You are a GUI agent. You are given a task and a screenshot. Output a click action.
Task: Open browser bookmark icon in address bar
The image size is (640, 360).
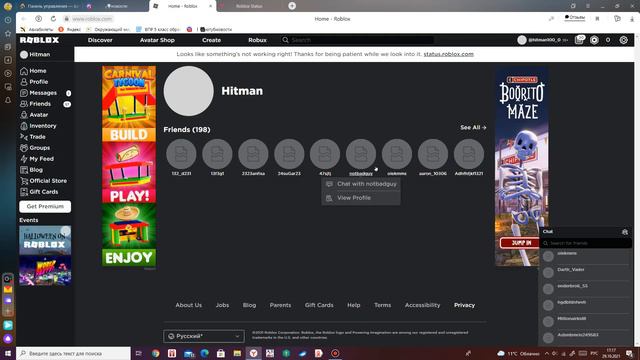click(597, 19)
